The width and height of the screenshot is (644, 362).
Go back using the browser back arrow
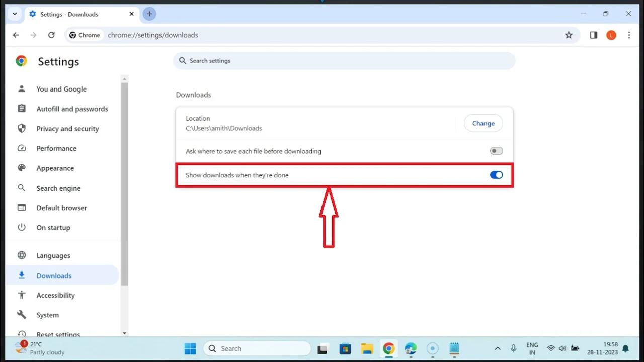[16, 35]
